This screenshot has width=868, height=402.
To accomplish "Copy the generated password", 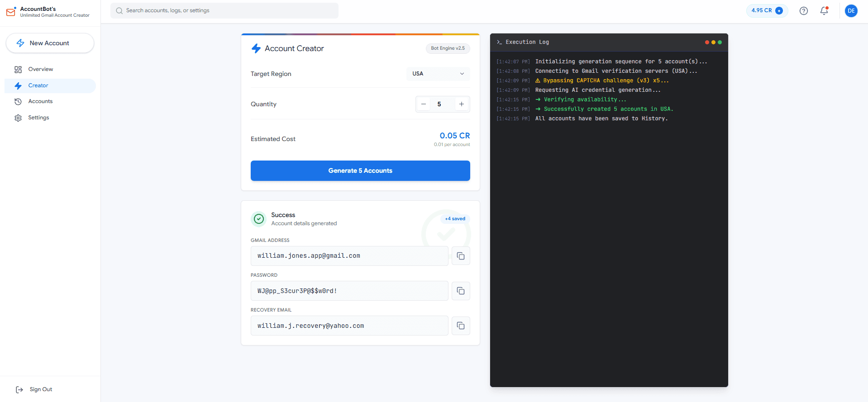I will [x=461, y=291].
